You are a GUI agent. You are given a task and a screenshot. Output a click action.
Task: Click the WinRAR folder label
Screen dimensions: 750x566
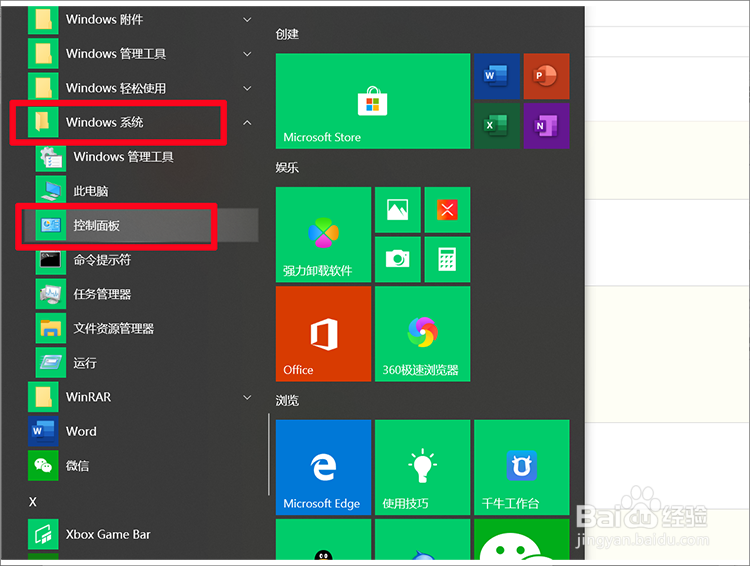click(88, 397)
